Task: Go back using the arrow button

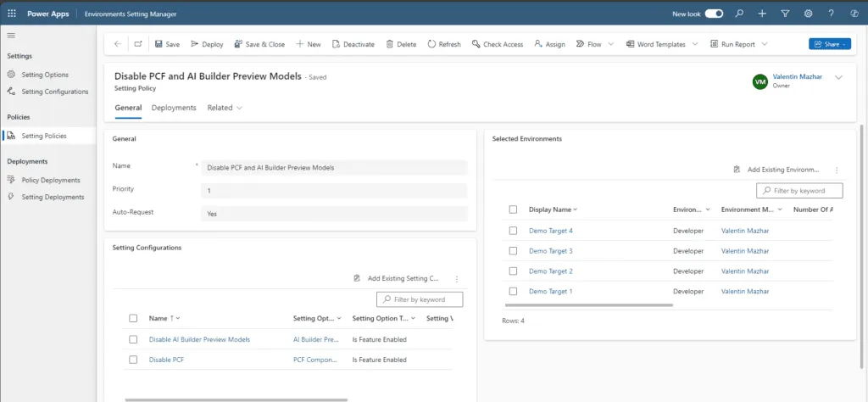Action: pyautogui.click(x=117, y=44)
